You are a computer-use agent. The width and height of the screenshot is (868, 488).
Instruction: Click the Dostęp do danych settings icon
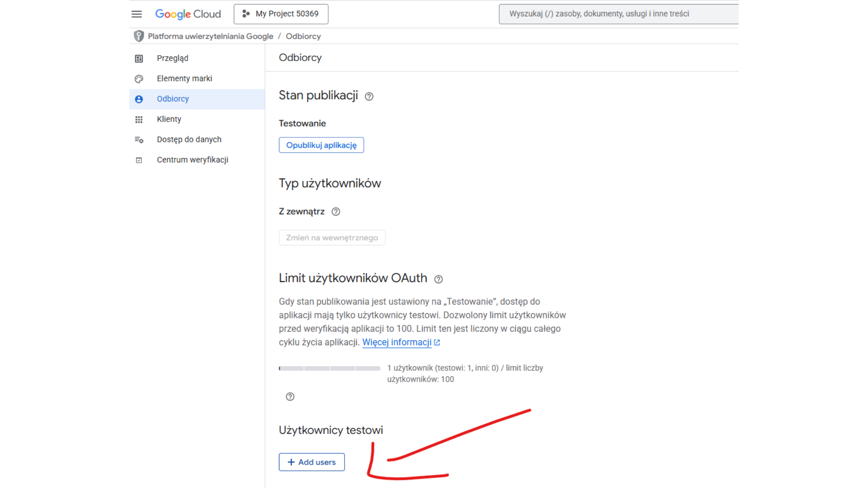coord(139,140)
